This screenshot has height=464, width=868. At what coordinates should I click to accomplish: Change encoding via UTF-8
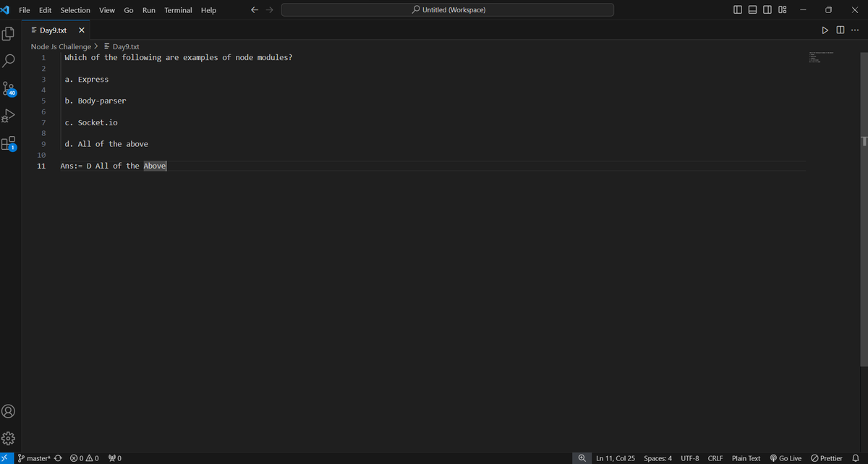click(689, 458)
